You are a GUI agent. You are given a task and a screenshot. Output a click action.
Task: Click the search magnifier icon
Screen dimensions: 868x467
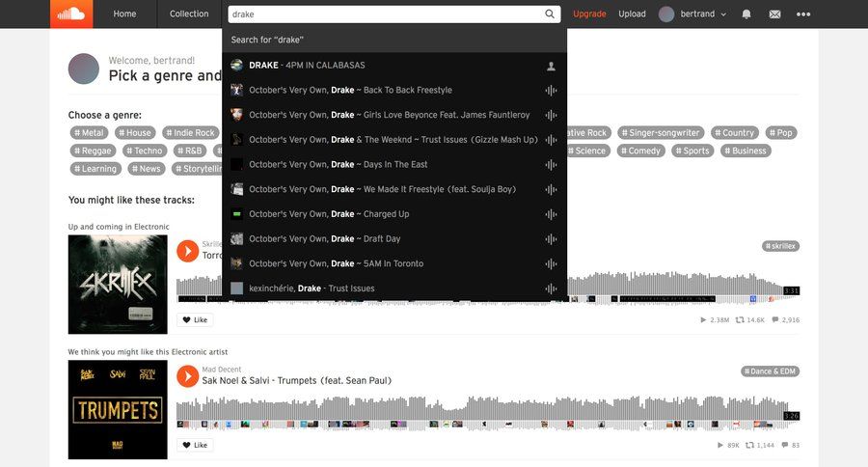(x=550, y=14)
